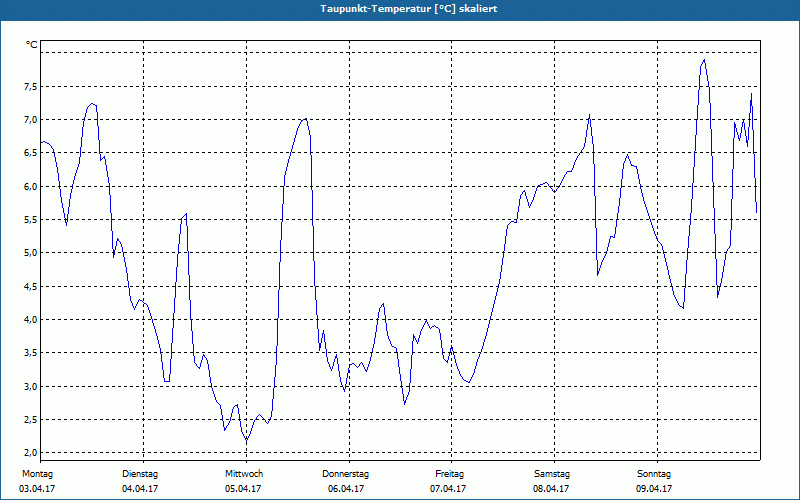The height and width of the screenshot is (500, 800).
Task: Select the 'Mittwoch' day label
Action: [244, 474]
